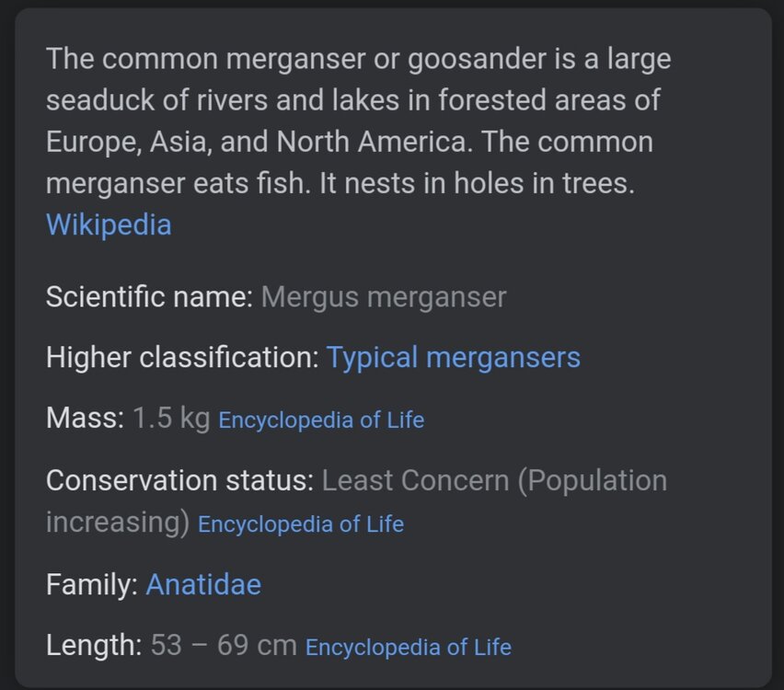Click the 'increasing)' population trend text

[x=118, y=523]
